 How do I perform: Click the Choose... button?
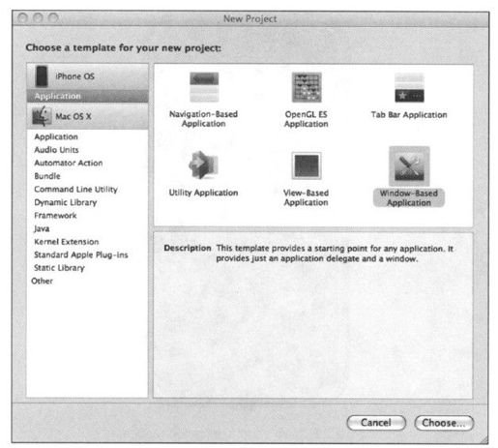click(444, 423)
